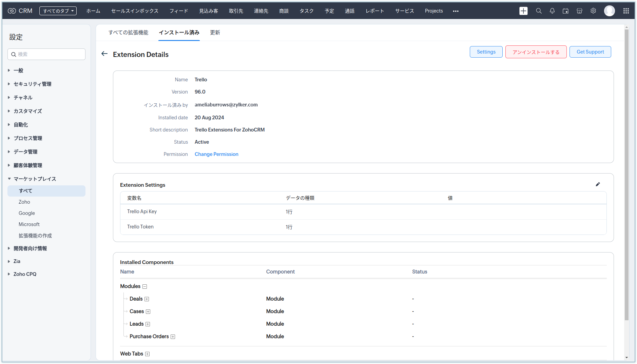
Task: Click the アンインストールする button
Action: click(x=536, y=52)
